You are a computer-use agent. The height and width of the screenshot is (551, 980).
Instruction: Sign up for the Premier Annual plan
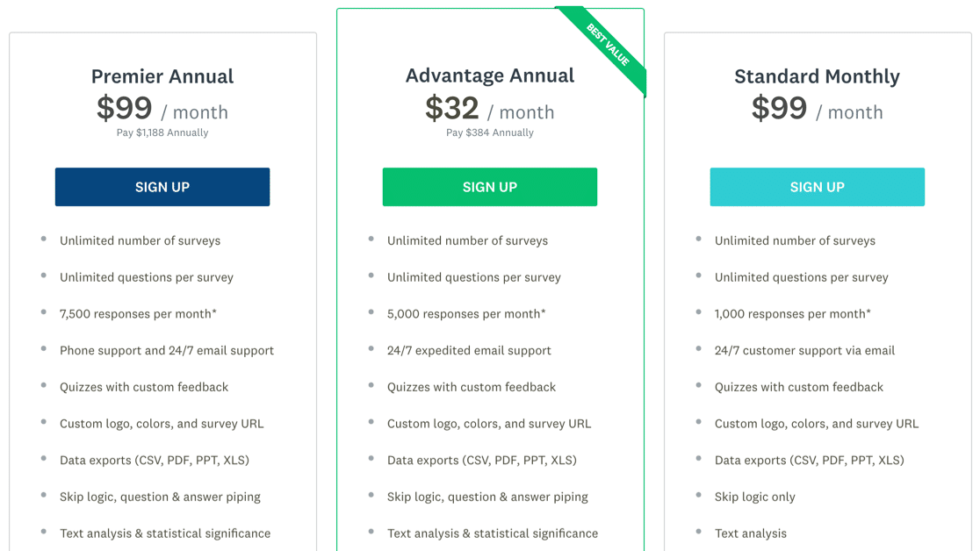coord(162,187)
